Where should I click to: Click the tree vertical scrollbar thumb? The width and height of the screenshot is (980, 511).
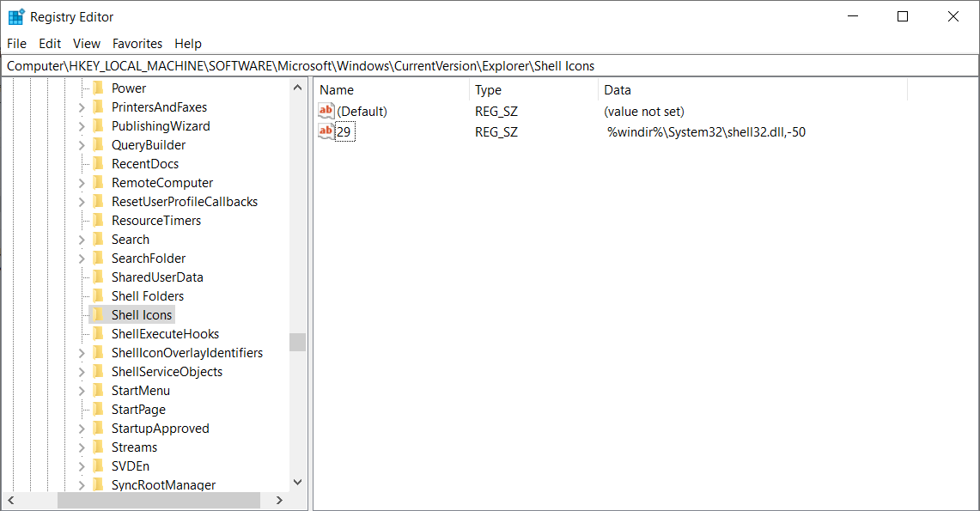(x=297, y=343)
